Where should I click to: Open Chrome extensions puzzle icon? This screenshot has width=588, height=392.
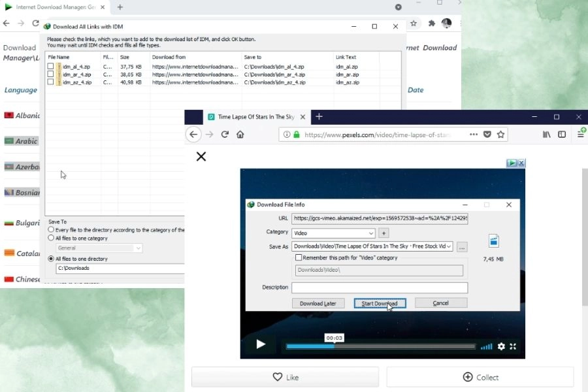click(x=432, y=24)
